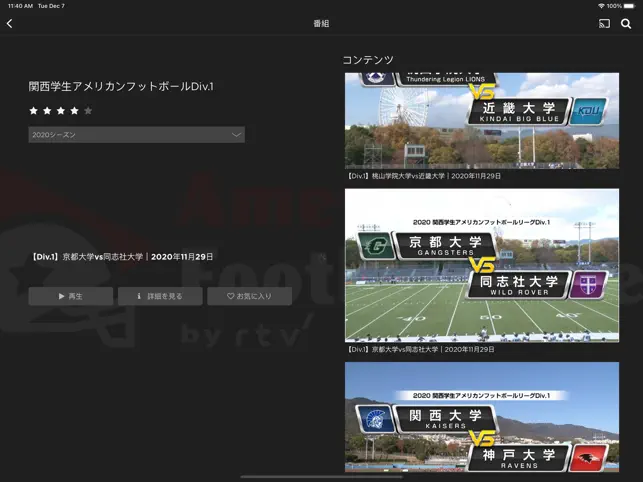643x482 pixels.
Task: Select the 桃山学院大学vs近畿大学 caption text
Action: pyautogui.click(x=424, y=176)
